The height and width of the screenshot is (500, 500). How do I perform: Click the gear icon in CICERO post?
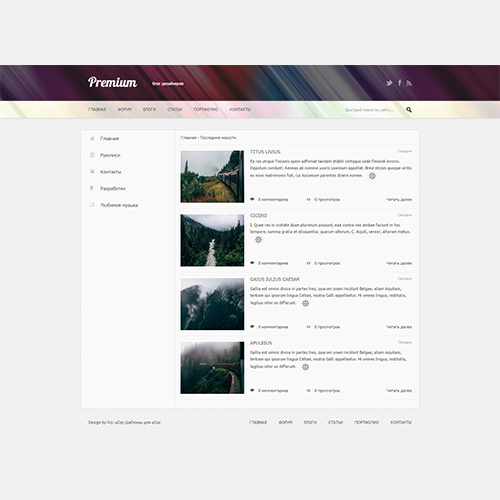click(x=258, y=240)
